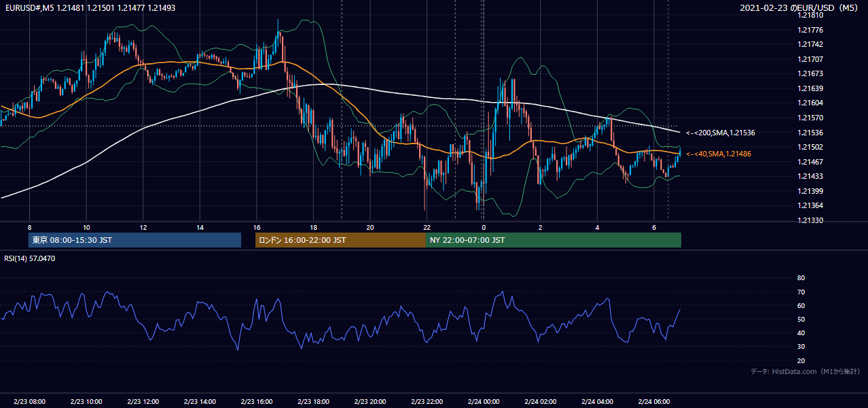Click hour tick 16 under price chart

[256, 227]
